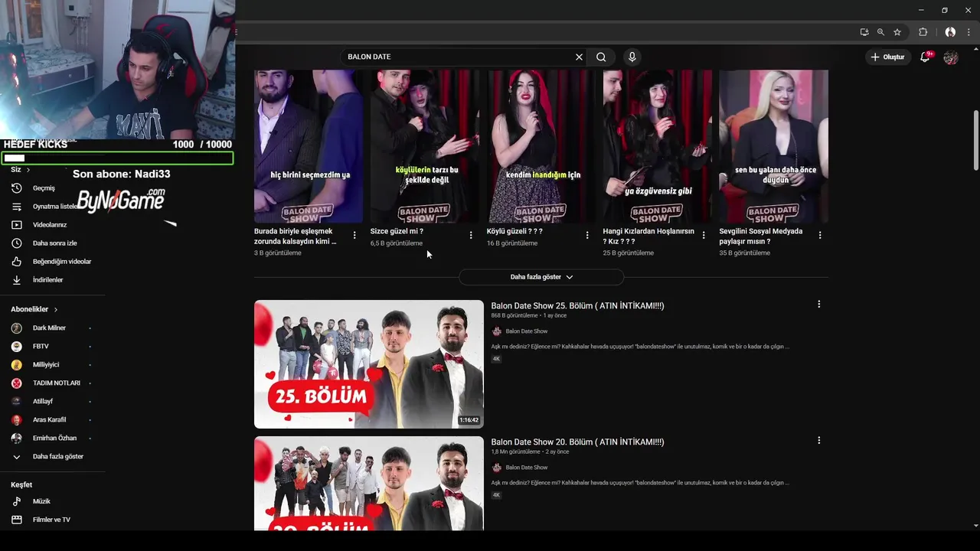The width and height of the screenshot is (980, 551).
Task: Click Balon Date Show avatar under 20. Bölüm
Action: 496,468
